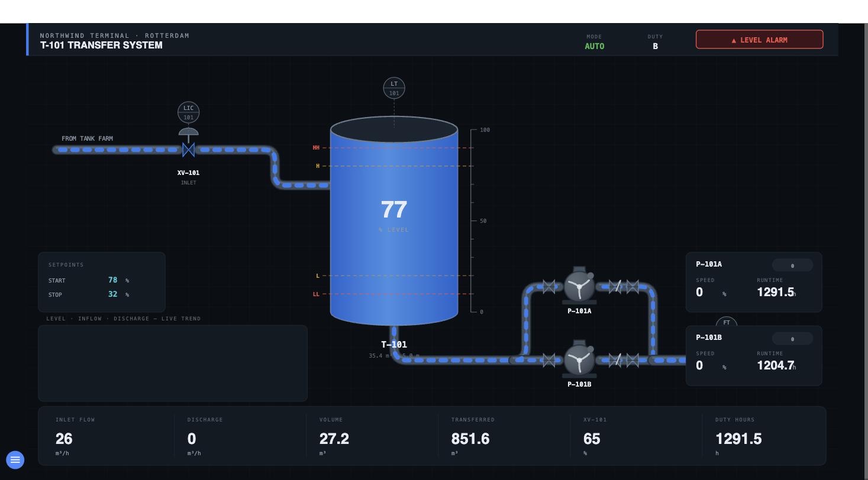Click the HH alarm limit marker
The width and height of the screenshot is (868, 480).
click(x=316, y=148)
